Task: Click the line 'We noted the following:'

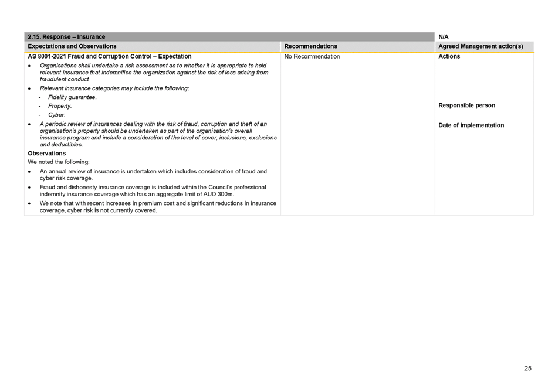Action: tap(59, 162)
